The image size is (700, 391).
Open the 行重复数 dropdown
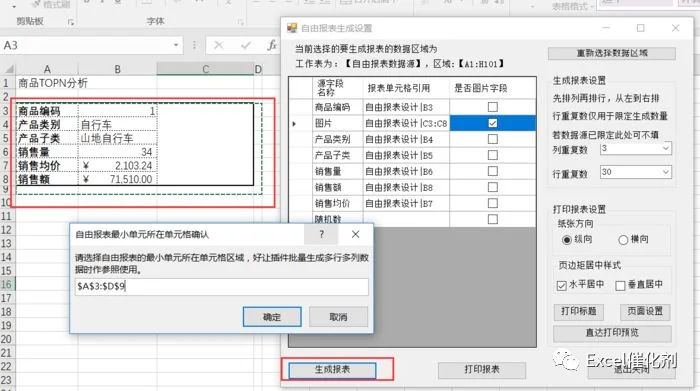(666, 172)
